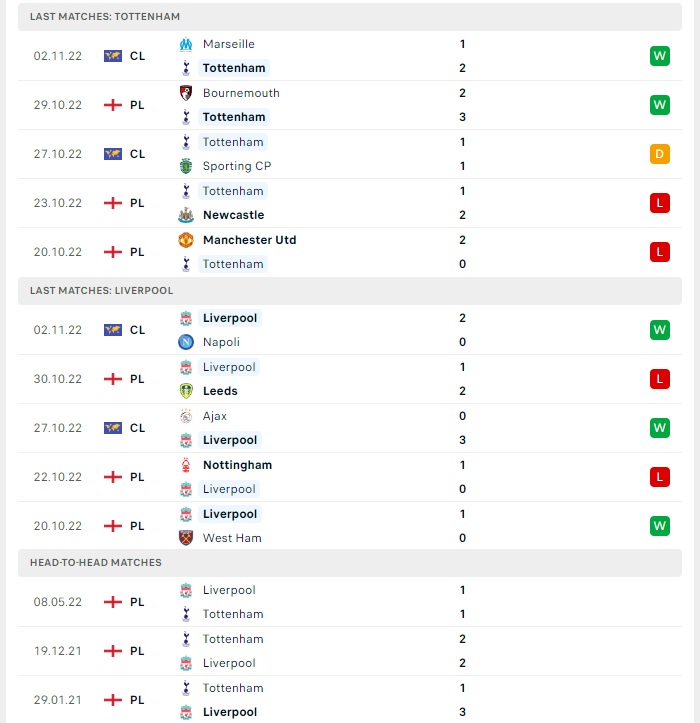The width and height of the screenshot is (700, 723).
Task: Select the Head-to-Head Matches header
Action: click(350, 563)
